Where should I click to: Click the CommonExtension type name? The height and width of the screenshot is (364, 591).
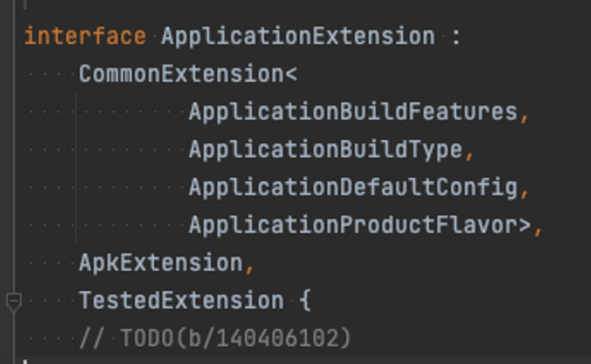[x=181, y=74]
